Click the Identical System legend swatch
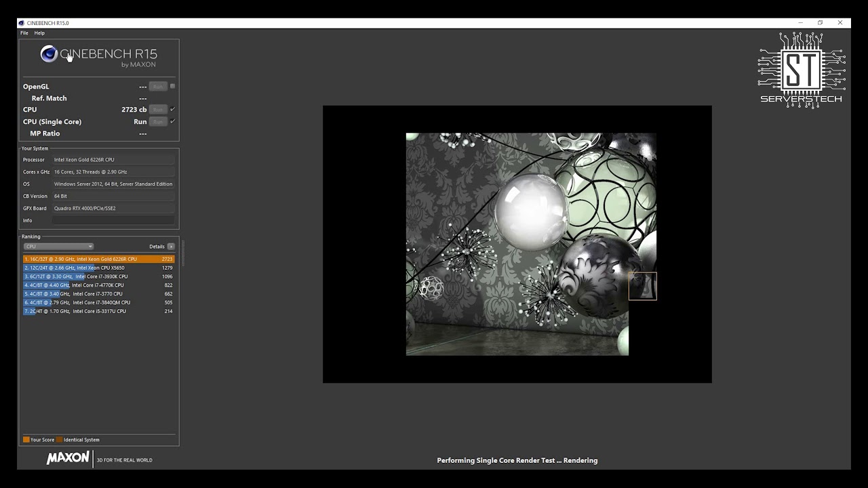The width and height of the screenshot is (868, 488). [x=60, y=440]
